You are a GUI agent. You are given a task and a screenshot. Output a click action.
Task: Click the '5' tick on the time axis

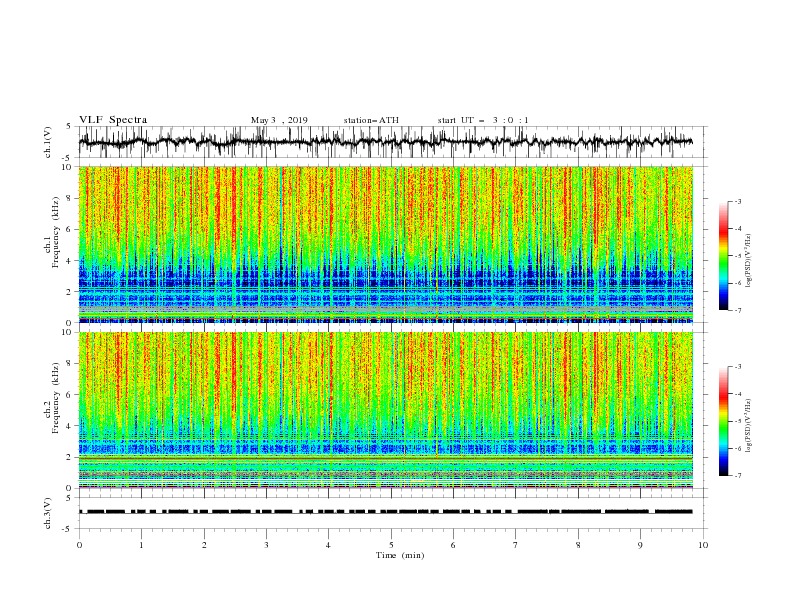391,545
